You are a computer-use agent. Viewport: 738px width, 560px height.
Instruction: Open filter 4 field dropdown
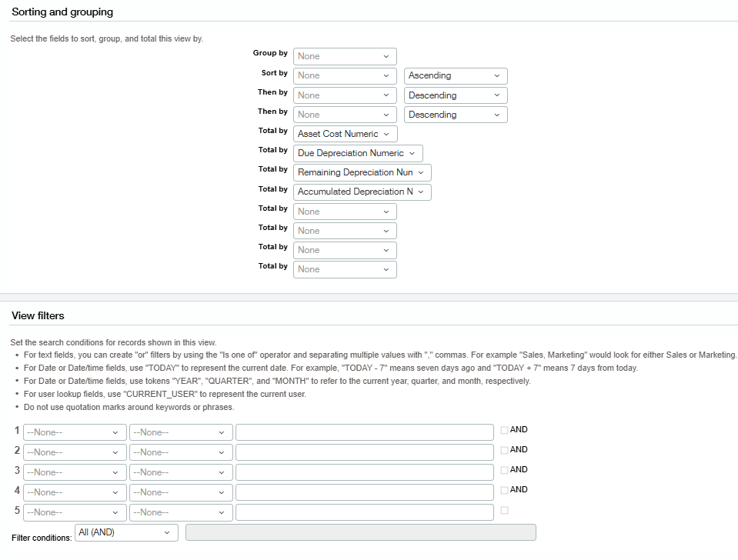click(75, 493)
